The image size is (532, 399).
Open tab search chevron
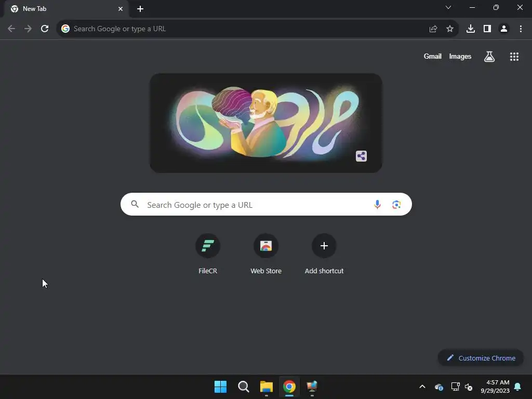448,7
